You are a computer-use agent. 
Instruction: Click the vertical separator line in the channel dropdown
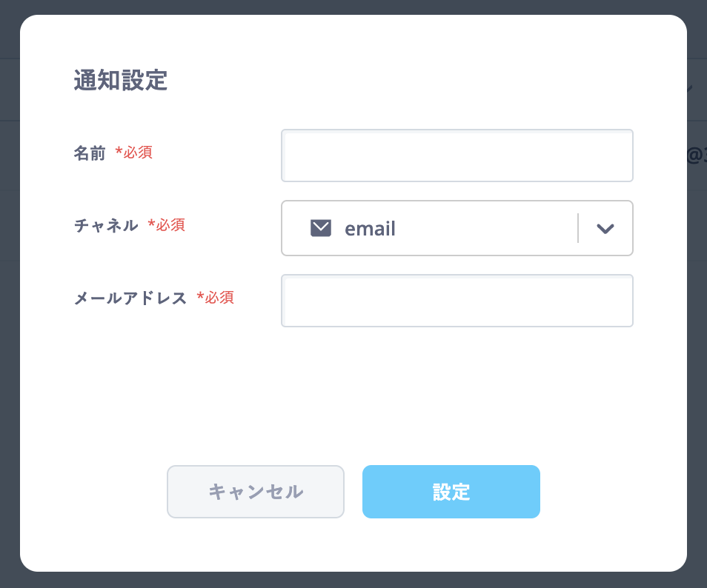577,228
